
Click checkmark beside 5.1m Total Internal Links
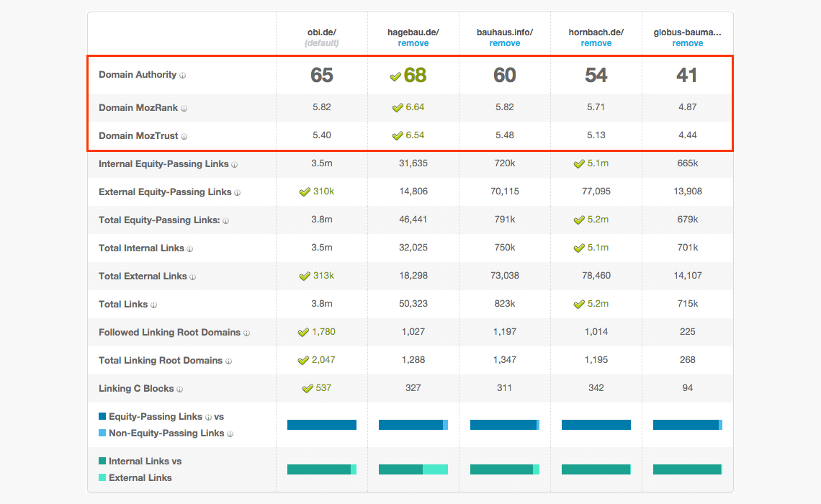[x=579, y=248]
